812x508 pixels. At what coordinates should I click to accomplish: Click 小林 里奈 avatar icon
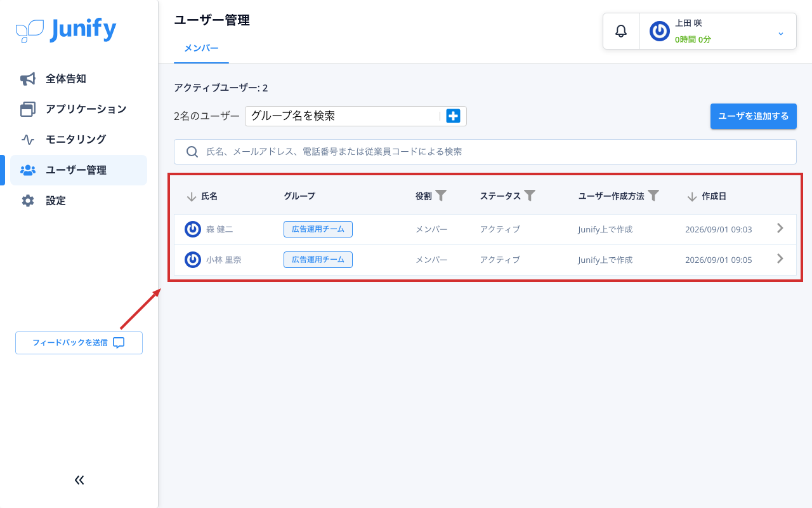[193, 260]
